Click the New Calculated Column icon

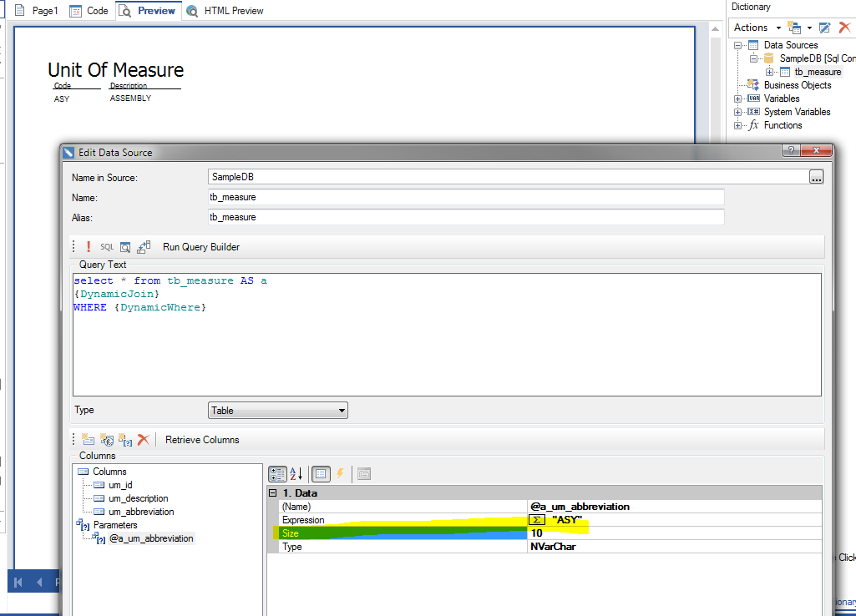107,440
